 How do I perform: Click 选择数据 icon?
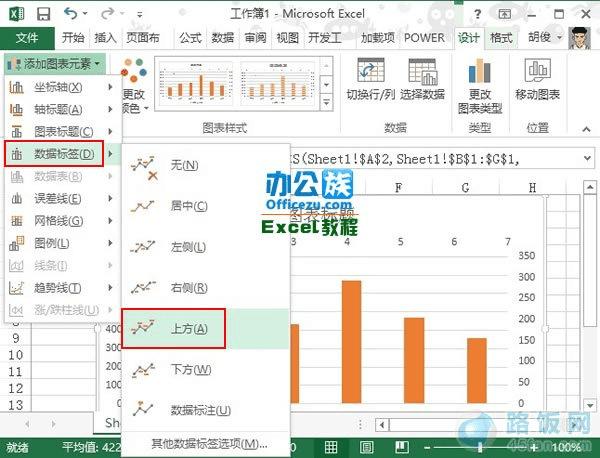[422, 71]
